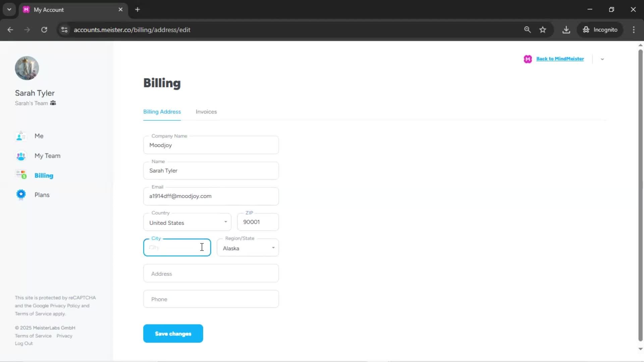Focus the City input field
Viewport: 644px width, 362px height.
[x=177, y=247]
